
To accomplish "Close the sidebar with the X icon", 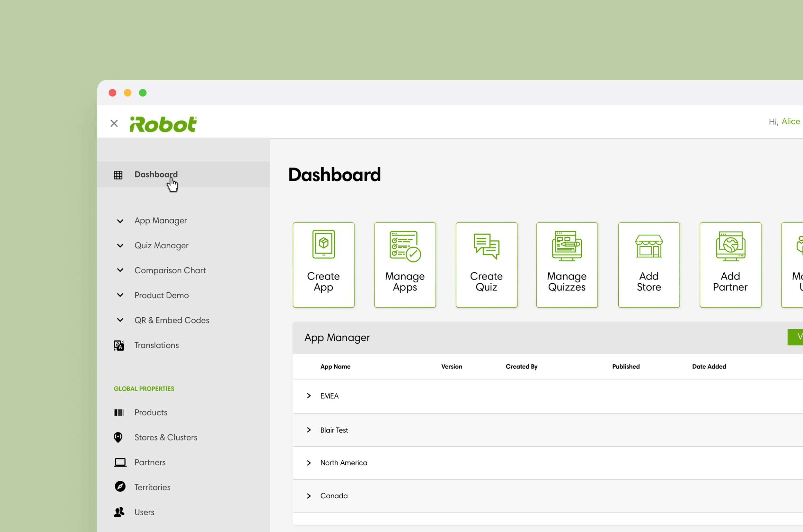I will [114, 123].
